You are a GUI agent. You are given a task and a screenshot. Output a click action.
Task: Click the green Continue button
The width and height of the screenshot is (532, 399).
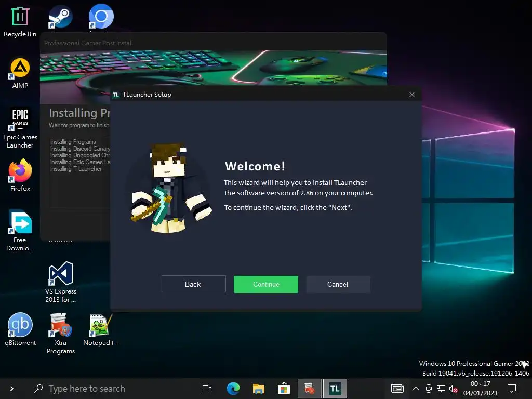(x=265, y=284)
